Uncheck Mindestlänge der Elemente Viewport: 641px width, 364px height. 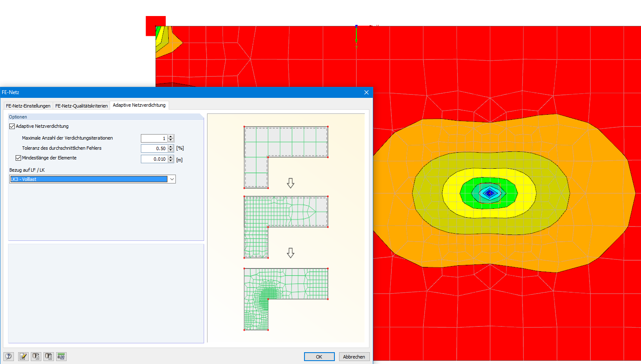click(x=18, y=158)
